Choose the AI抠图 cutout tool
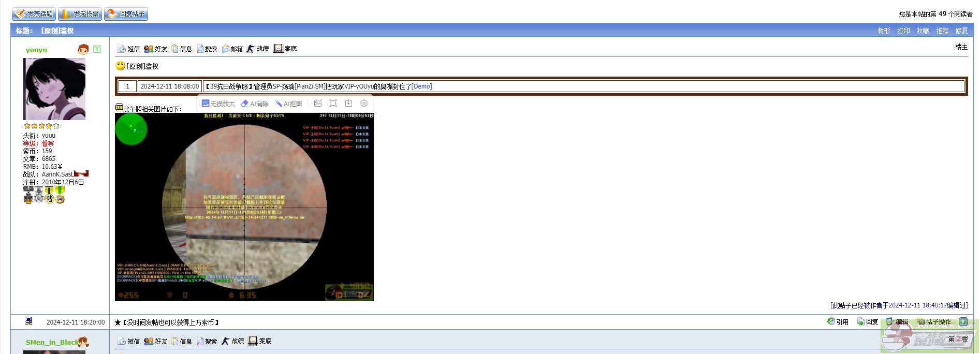 [288, 104]
